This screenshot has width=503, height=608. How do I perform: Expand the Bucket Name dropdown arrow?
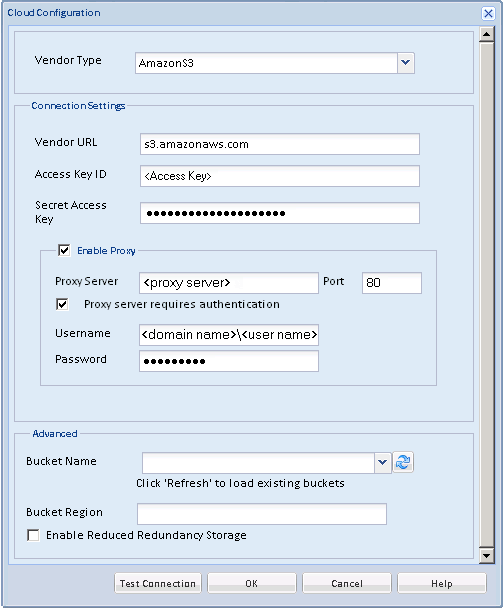click(x=383, y=462)
